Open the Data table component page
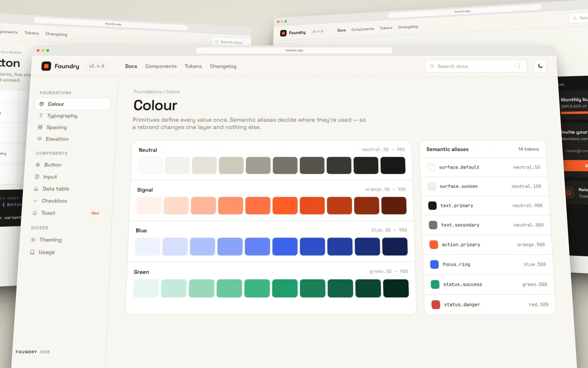Screen dimensions: 588x368 68,189
